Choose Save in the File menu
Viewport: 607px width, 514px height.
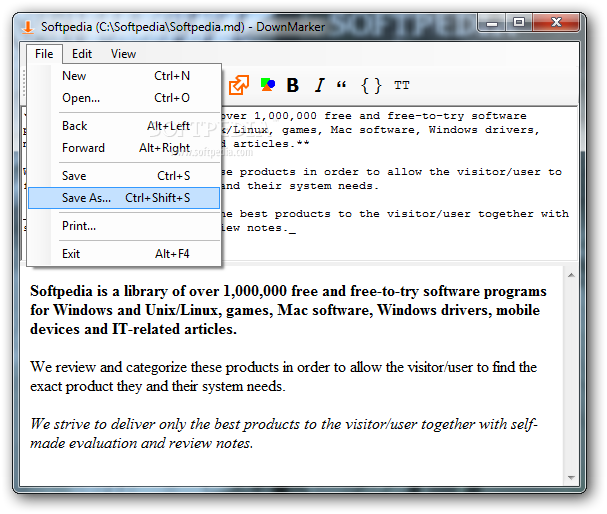click(x=124, y=176)
